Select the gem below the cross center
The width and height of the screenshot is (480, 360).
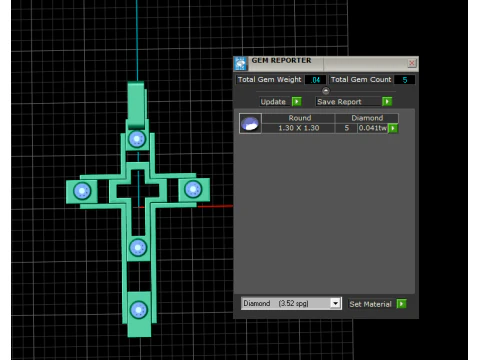[x=138, y=248]
